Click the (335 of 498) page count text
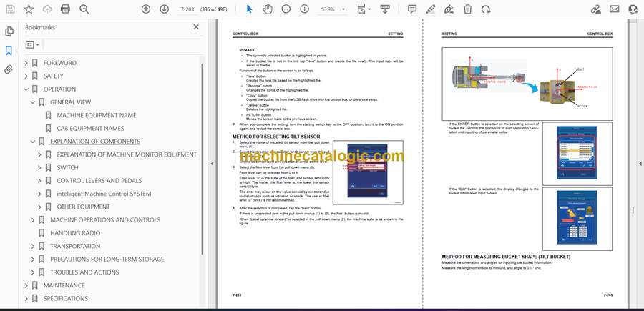 coord(213,9)
